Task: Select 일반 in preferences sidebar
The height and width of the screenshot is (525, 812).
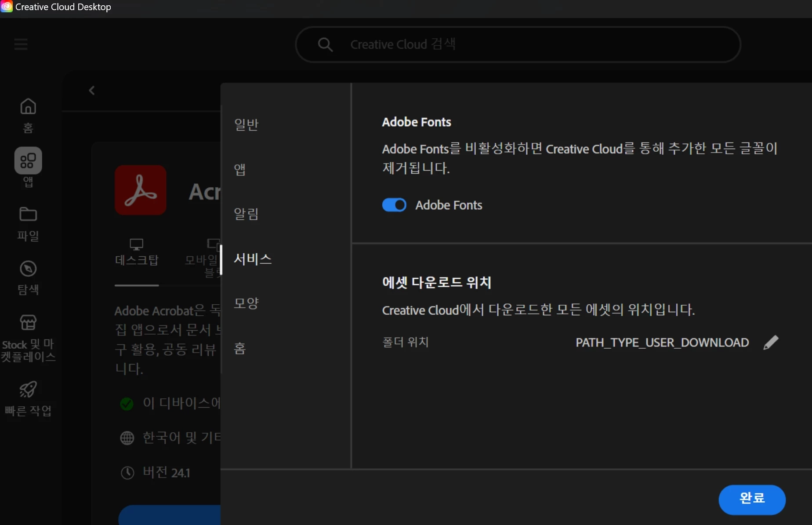Action: [x=246, y=124]
